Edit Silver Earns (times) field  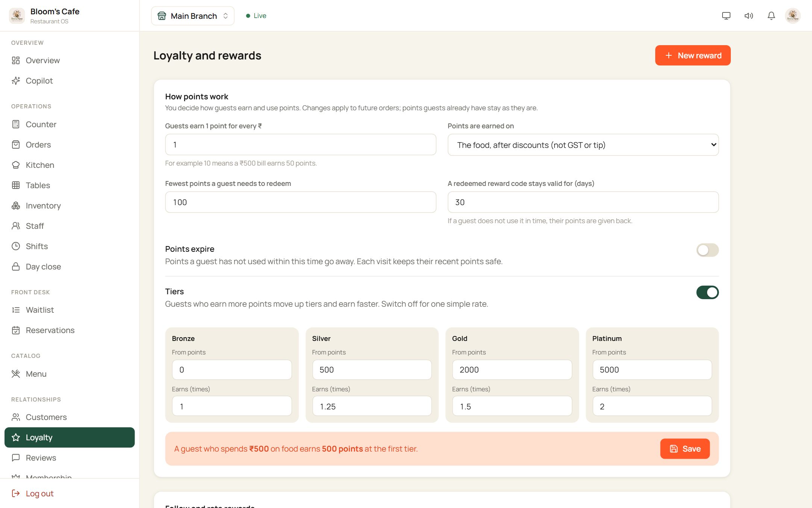click(372, 406)
